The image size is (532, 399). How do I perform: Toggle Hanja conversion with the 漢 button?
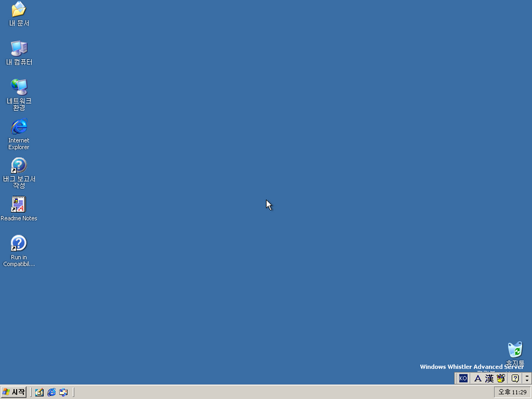point(490,378)
